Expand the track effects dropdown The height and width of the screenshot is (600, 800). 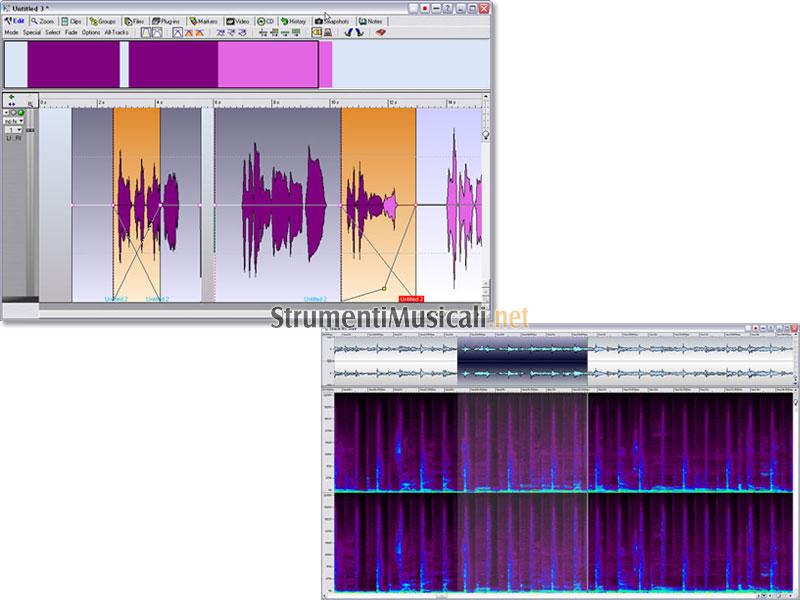(x=13, y=121)
